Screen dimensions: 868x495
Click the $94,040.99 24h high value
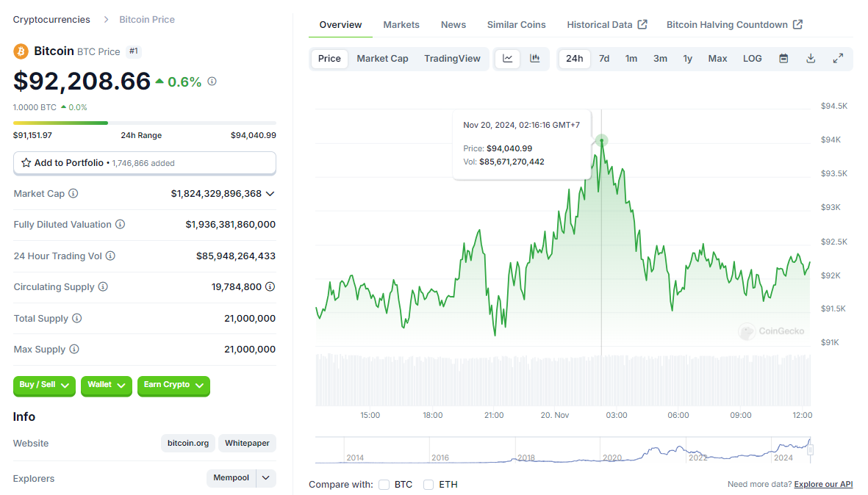(x=254, y=136)
